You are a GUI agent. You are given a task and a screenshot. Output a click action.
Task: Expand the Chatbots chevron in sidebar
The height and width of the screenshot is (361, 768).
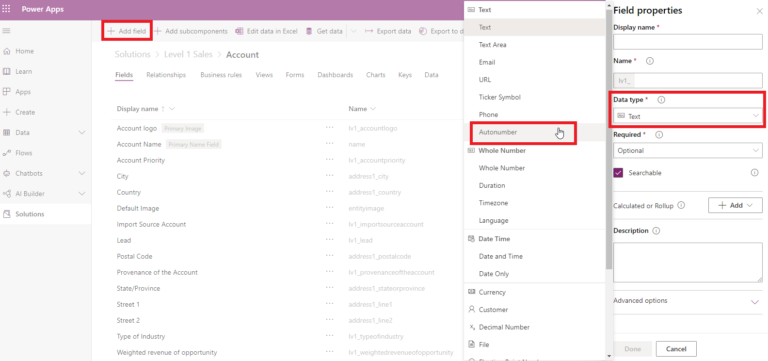coord(82,173)
